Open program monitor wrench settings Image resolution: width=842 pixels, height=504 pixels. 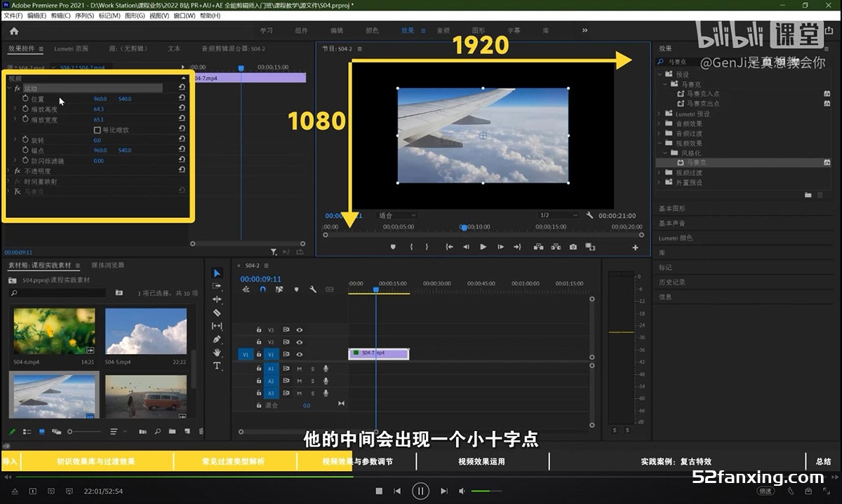pos(590,215)
